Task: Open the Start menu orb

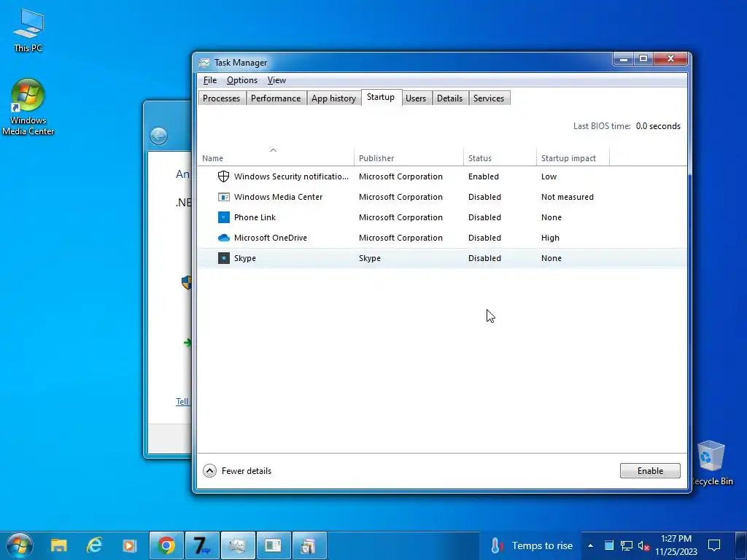Action: pyautogui.click(x=20, y=545)
